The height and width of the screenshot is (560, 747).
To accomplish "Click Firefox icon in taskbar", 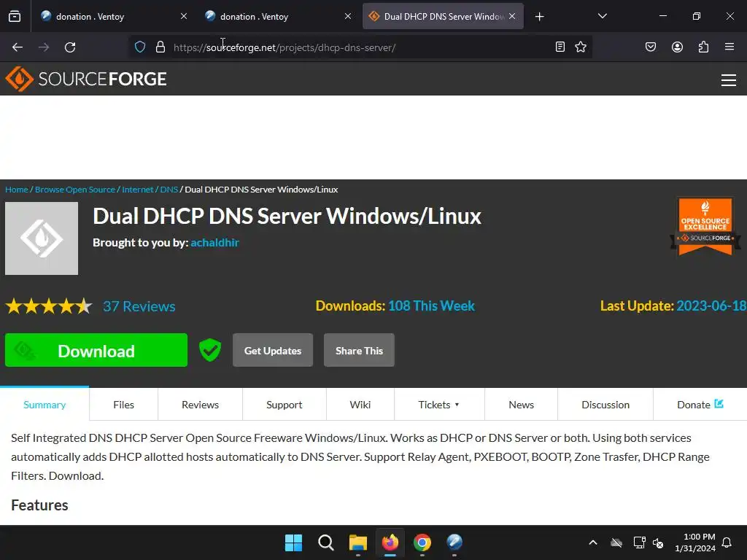I will click(x=390, y=542).
